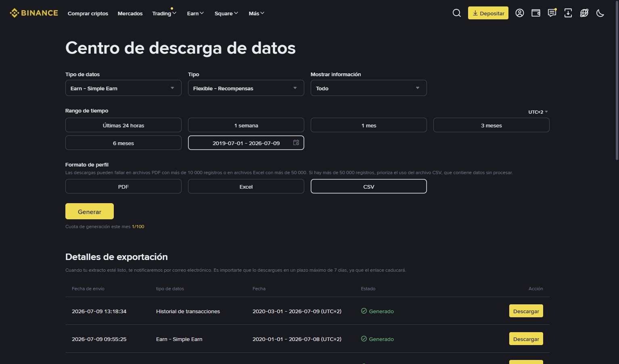Open the Mostrar información dropdown

point(369,88)
